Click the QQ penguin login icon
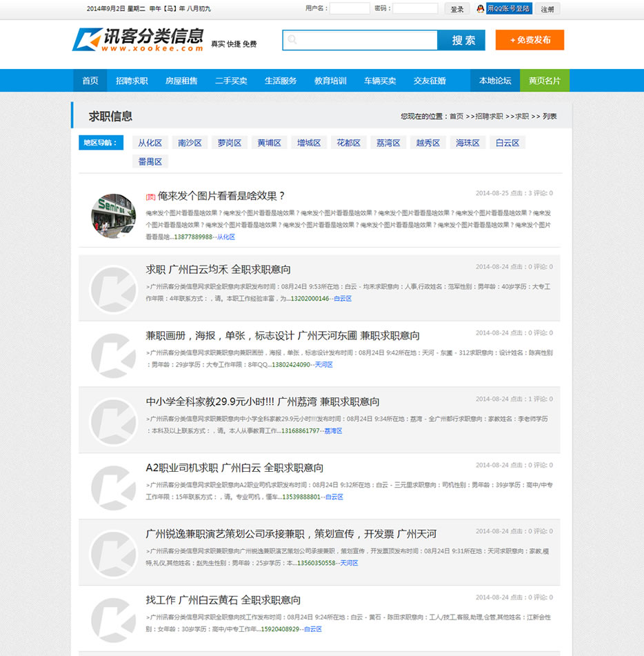 481,8
